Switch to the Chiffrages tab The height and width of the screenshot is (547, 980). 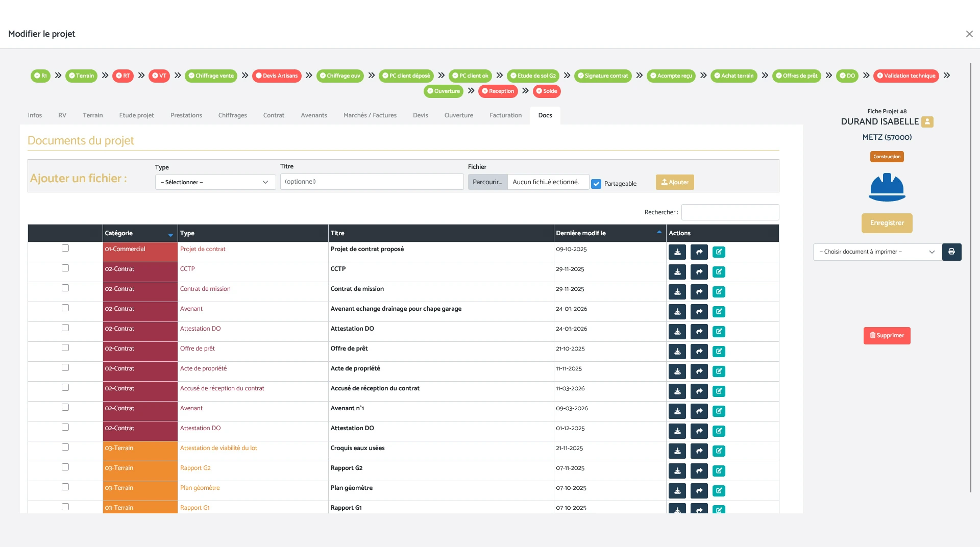coord(232,115)
